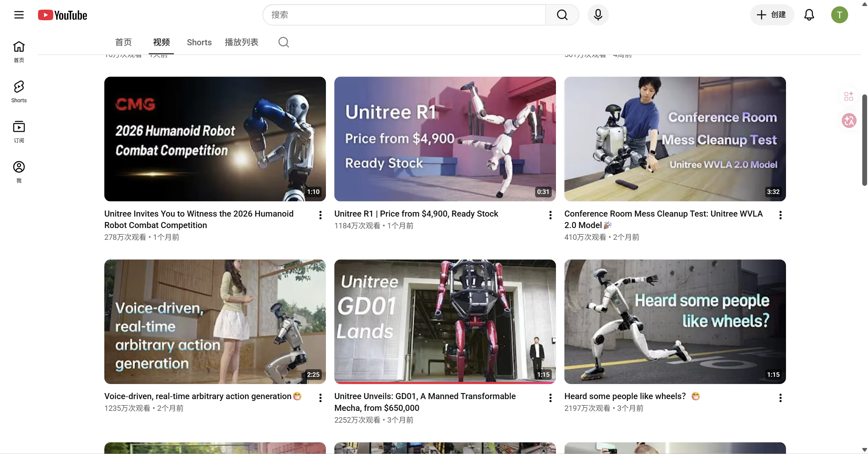The height and width of the screenshot is (454, 868).
Task: Click the 2:25 duration badge
Action: click(313, 374)
